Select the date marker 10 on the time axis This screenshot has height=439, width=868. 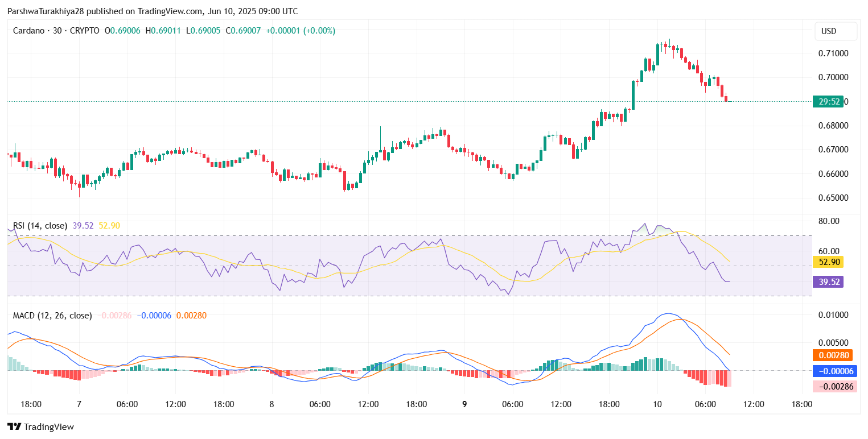click(657, 404)
